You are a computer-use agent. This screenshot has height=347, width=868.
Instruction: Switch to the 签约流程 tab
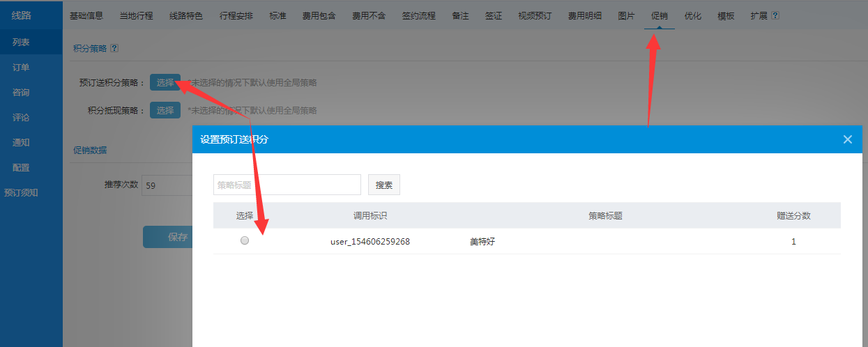coord(418,15)
